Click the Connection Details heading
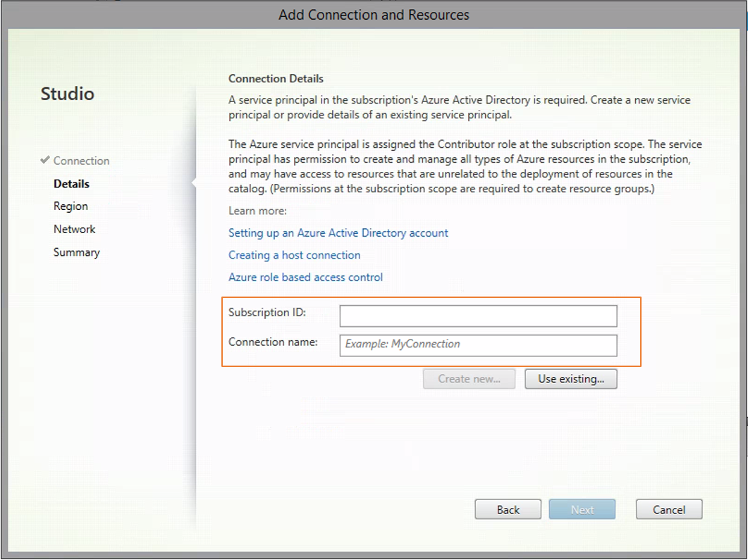Viewport: 748px width, 560px height. [x=276, y=79]
